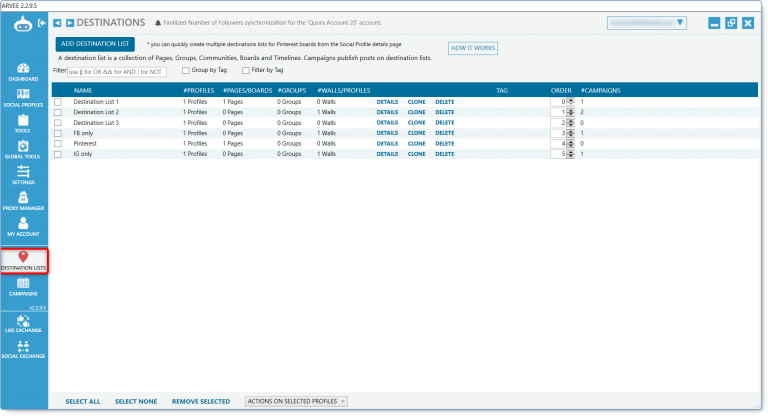Open the Campaigns calendar icon
This screenshot has width=768, height=416.
point(23,287)
